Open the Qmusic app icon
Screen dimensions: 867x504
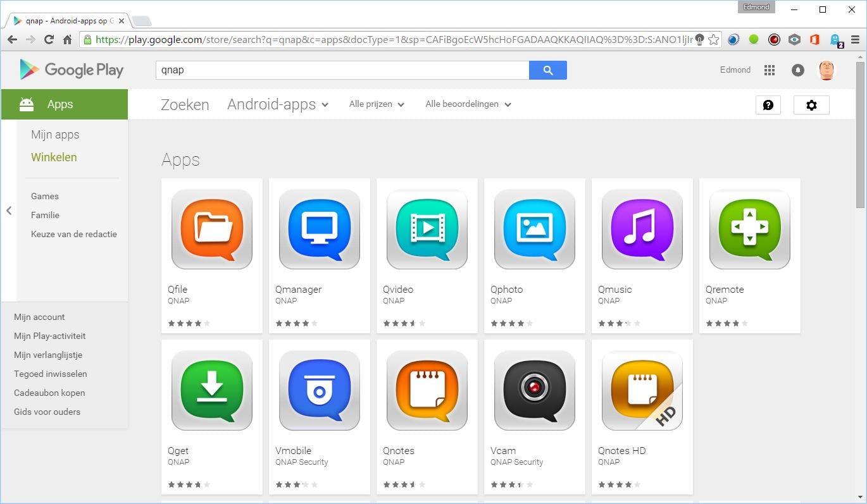(x=642, y=229)
